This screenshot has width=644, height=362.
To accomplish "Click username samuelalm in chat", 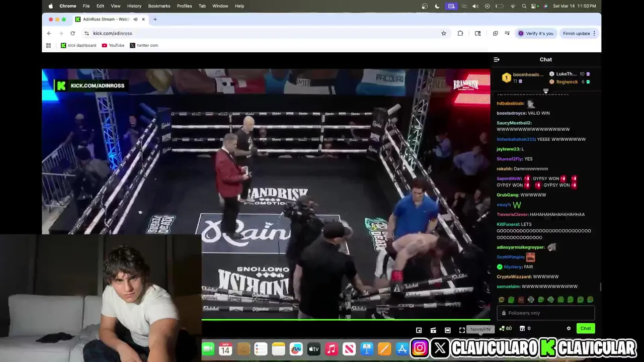I will pos(508,287).
